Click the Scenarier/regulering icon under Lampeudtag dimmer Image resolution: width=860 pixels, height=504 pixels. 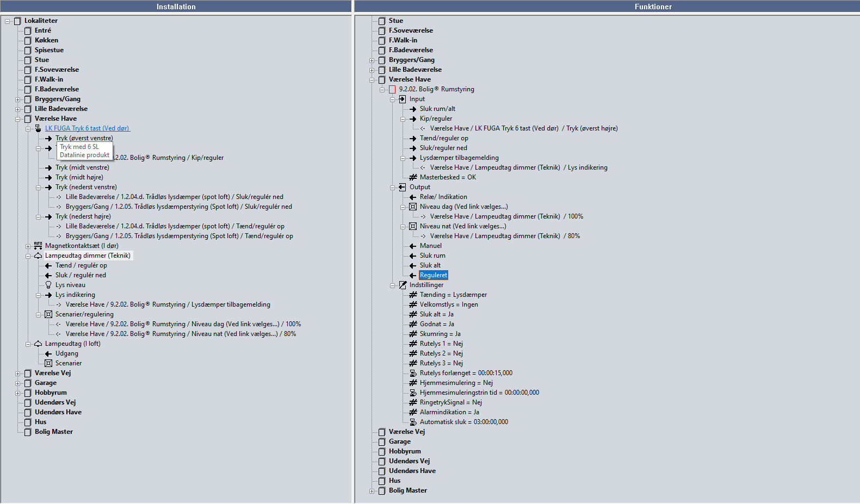48,314
